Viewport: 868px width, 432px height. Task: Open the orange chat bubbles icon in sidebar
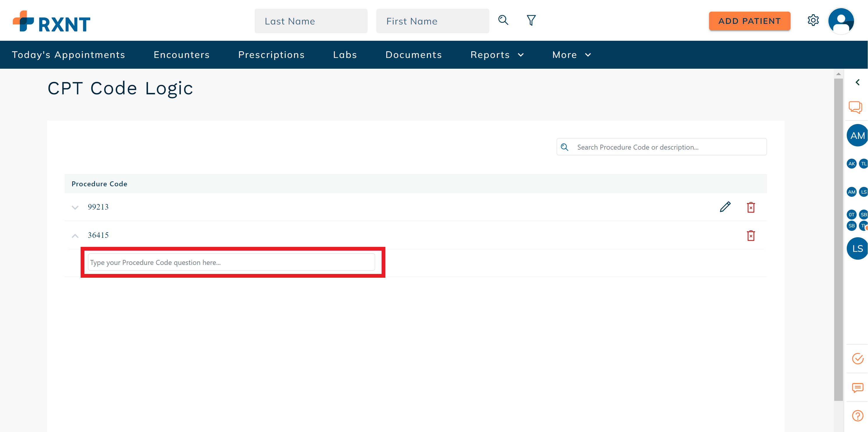point(855,107)
